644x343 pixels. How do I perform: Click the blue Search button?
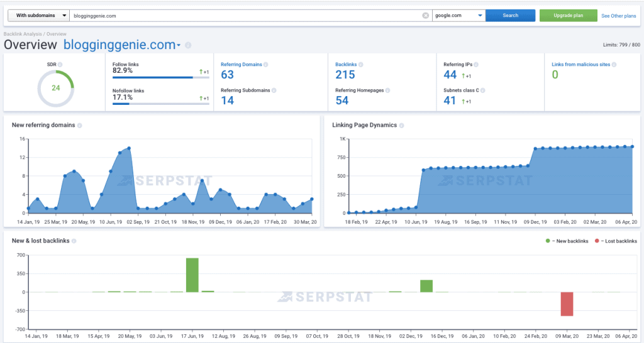coord(511,16)
